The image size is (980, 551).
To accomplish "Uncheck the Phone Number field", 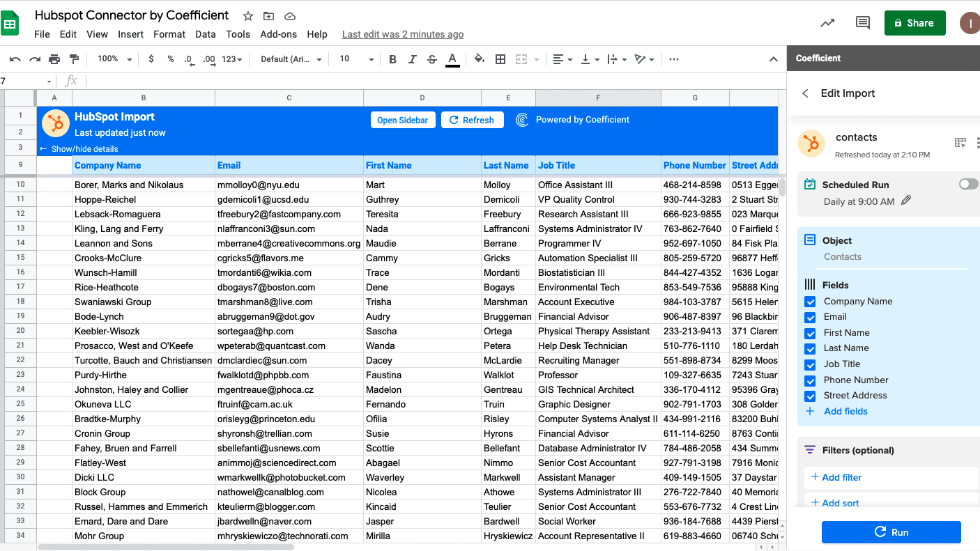I will (810, 380).
